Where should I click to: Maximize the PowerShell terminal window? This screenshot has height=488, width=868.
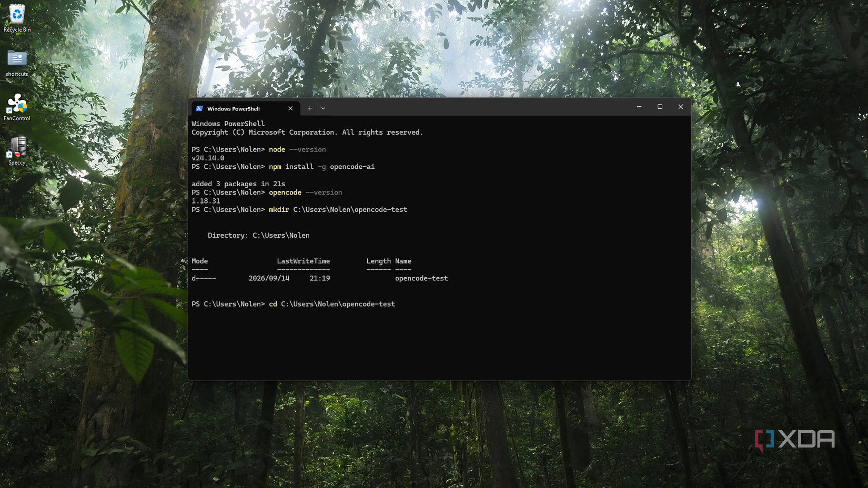[660, 107]
